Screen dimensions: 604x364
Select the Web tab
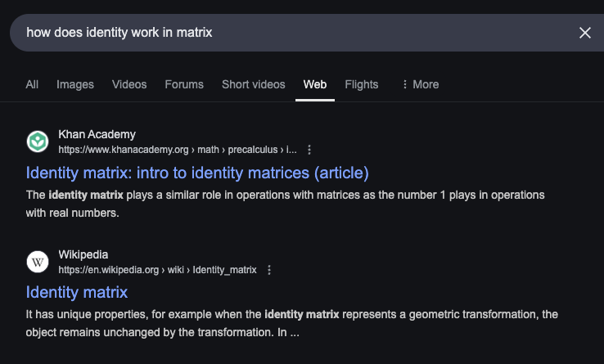point(315,84)
